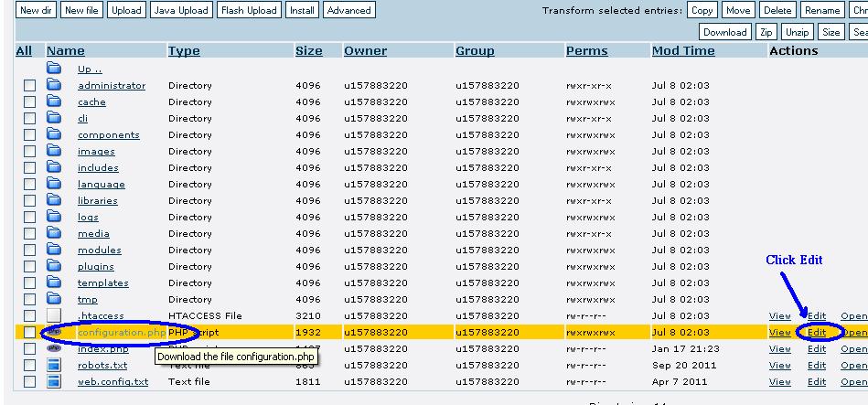Click the tmp folder icon
Screen dimensions: 868x405
point(54,299)
